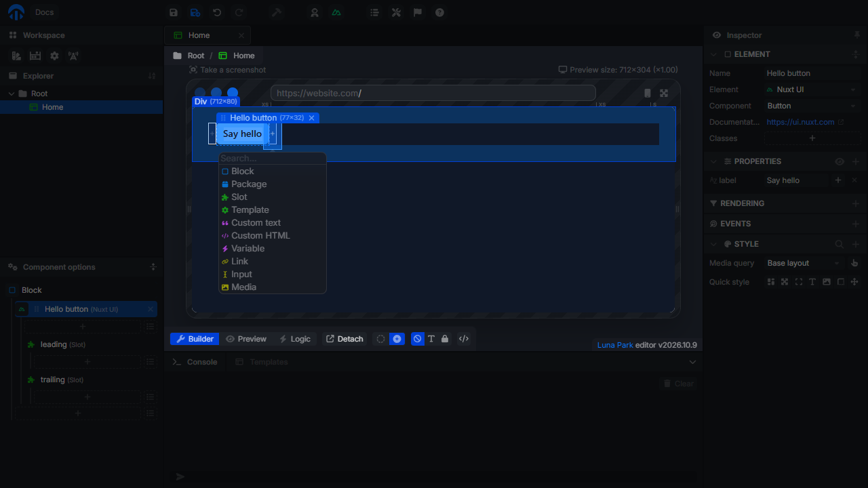Open the tools wrench-and-screwdriver icon
Screen dimensions: 868x488
(396, 12)
